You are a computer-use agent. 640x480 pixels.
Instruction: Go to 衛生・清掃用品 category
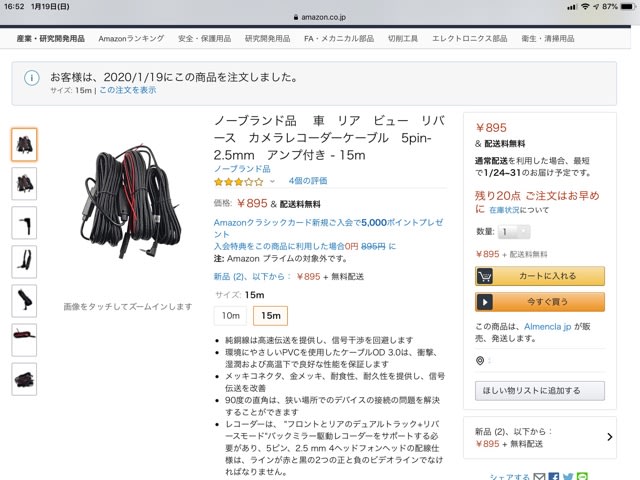[x=548, y=39]
